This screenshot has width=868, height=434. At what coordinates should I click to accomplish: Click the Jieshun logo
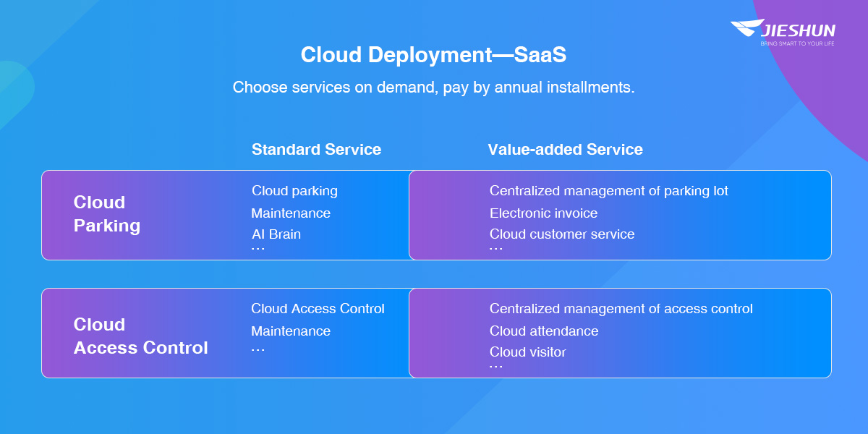tap(783, 33)
